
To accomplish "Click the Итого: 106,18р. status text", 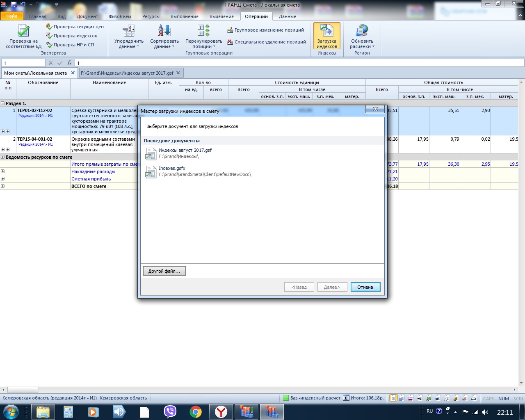I will 367,398.
